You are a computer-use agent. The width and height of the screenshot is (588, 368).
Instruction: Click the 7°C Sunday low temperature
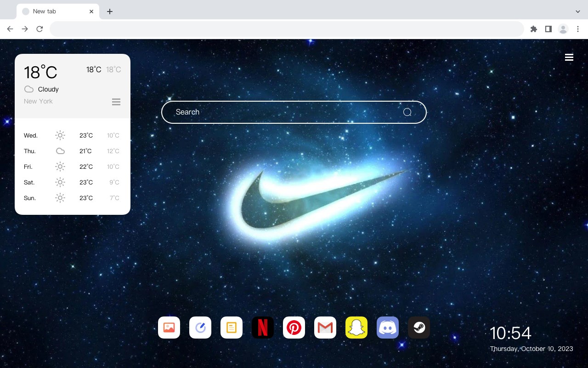coord(114,198)
